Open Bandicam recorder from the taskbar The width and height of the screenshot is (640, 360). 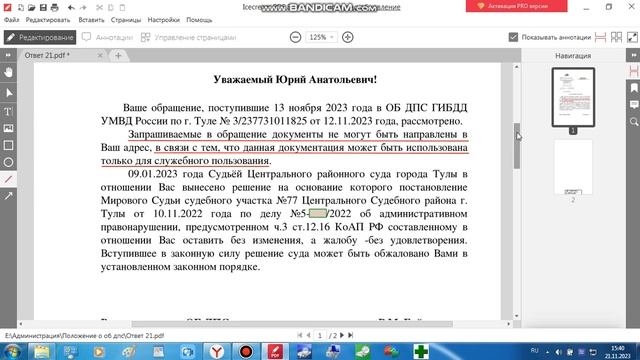246,351
